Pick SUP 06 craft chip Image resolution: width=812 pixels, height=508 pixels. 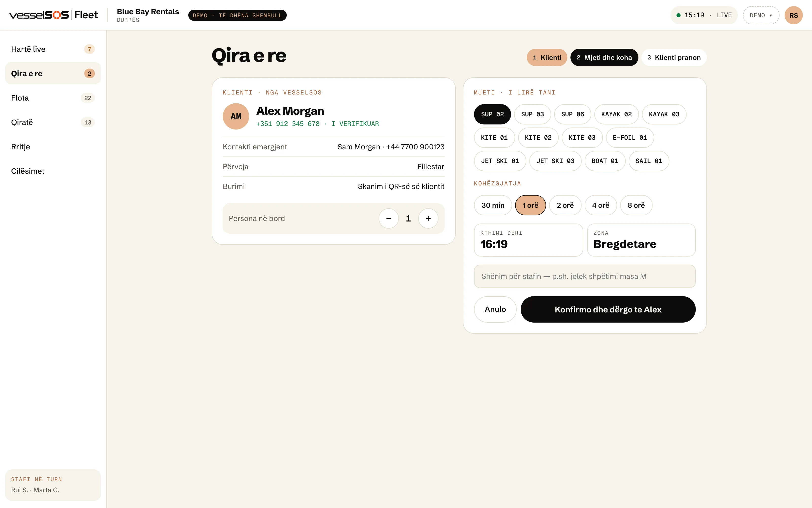coord(572,114)
